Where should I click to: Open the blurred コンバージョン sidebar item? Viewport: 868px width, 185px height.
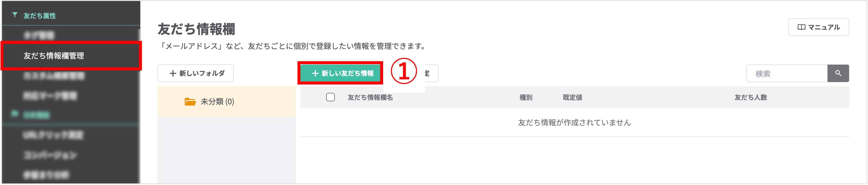(x=50, y=155)
